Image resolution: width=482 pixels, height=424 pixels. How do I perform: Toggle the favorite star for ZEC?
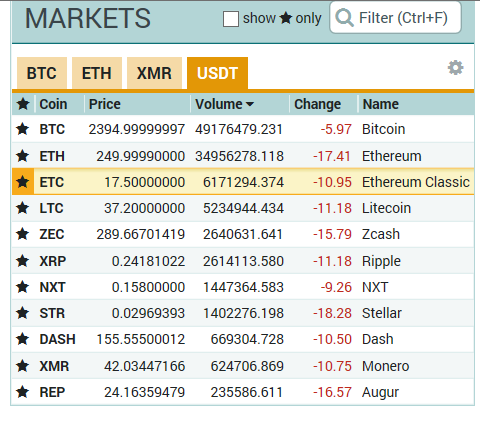point(23,234)
